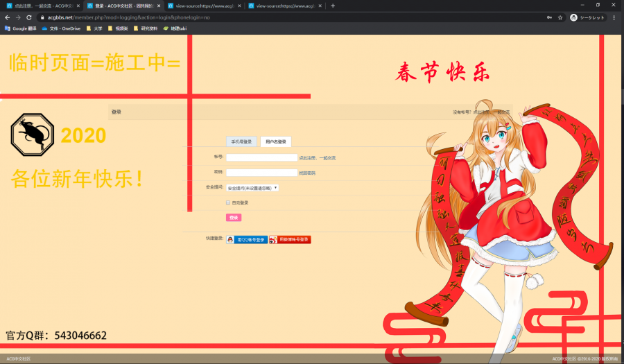Image resolution: width=624 pixels, height=364 pixels.
Task: Open a new browser tab
Action: (x=333, y=6)
